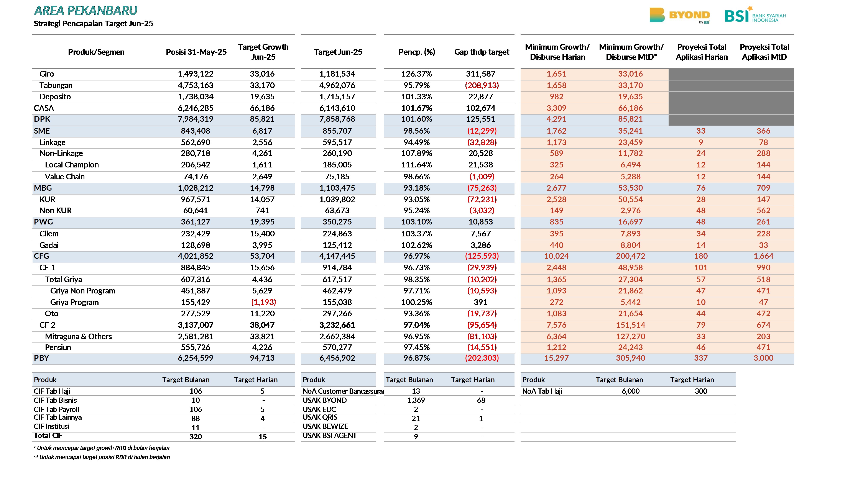Select the USAK QRIS row label
The height and width of the screenshot is (488, 868).
(320, 417)
